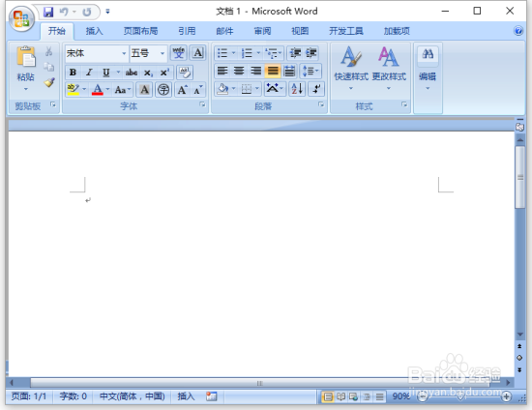Open the Customize Quick Access Toolbar arrow
Viewport: 532px width, 410px height.
(107, 12)
